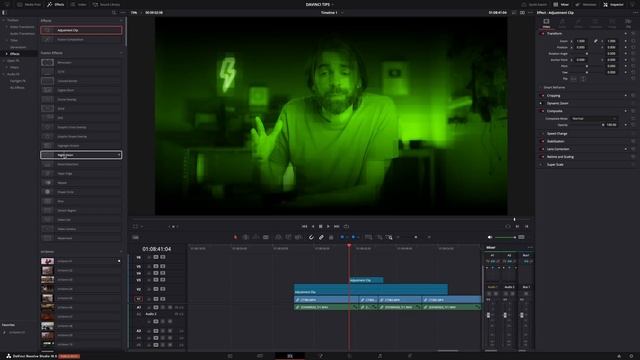
Task: Open the Metadata panel
Action: [586, 4]
